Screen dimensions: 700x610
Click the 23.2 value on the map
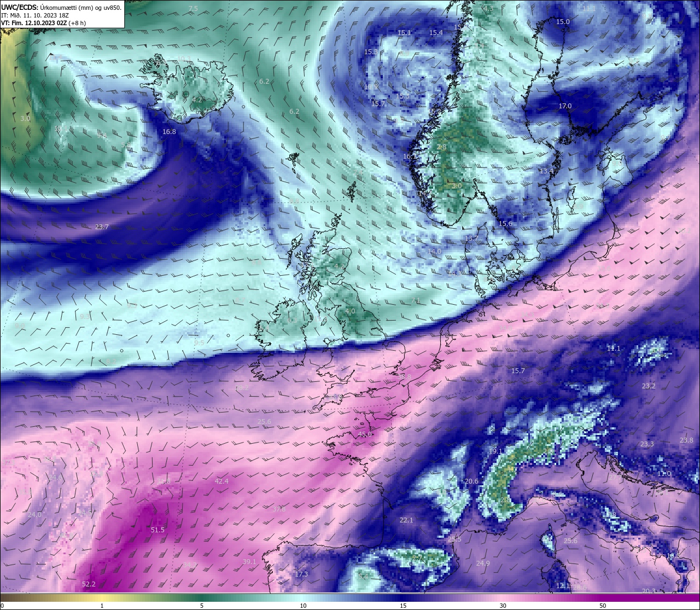click(x=649, y=386)
